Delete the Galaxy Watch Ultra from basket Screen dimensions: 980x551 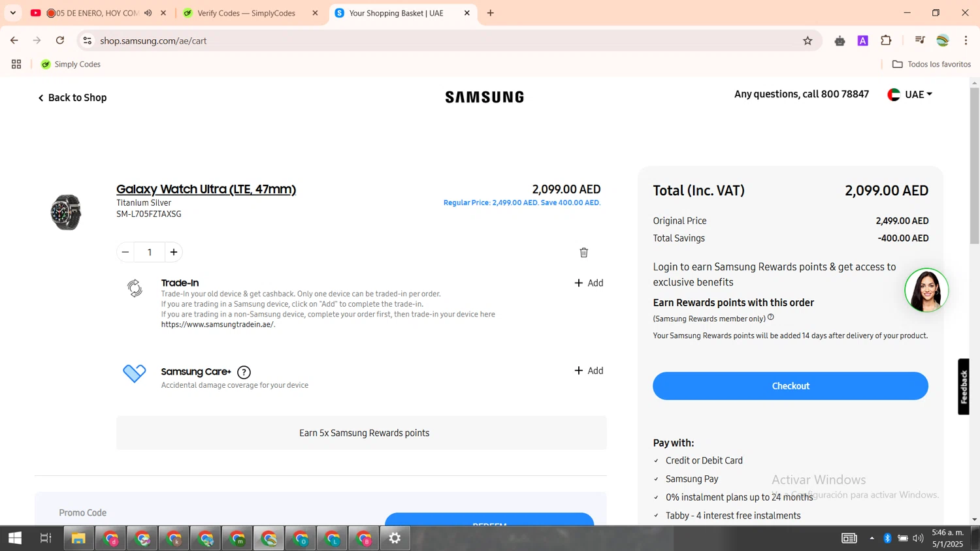(x=583, y=253)
